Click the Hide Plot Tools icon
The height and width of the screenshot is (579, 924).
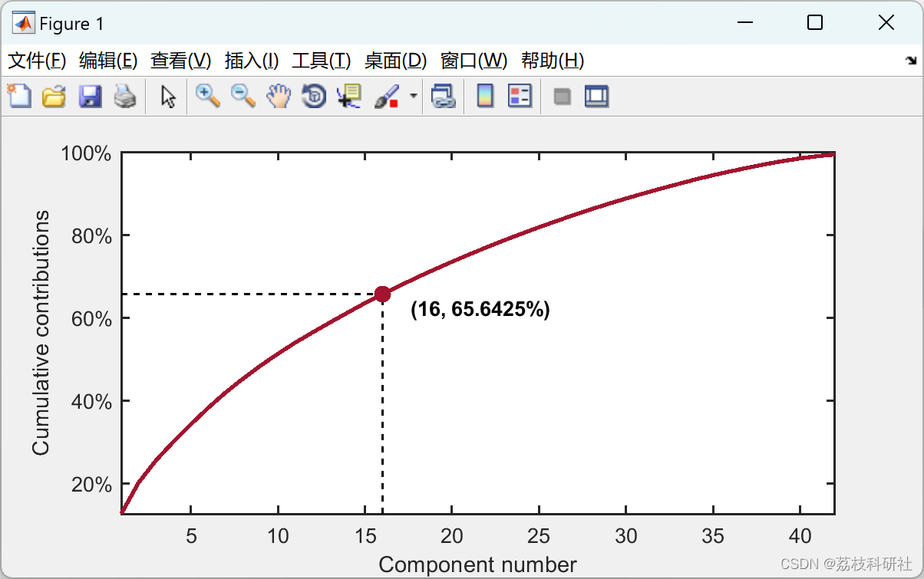click(563, 96)
